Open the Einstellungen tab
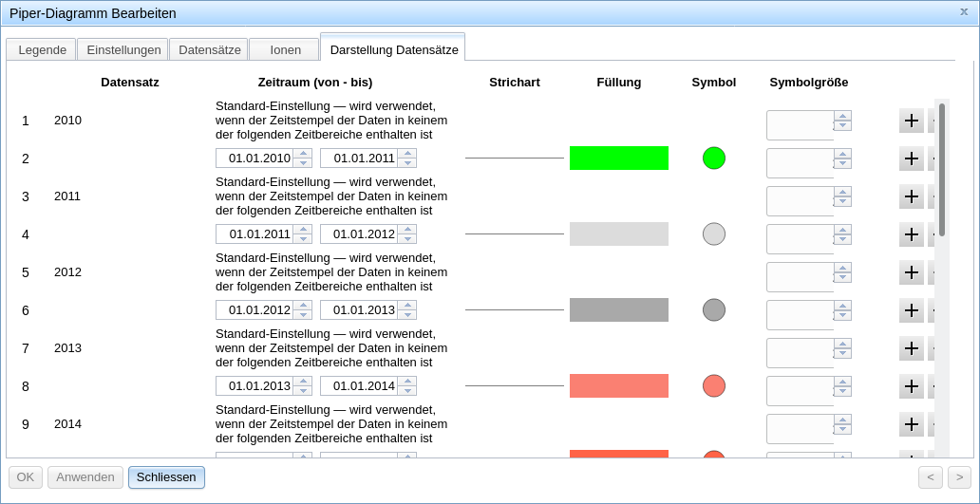Image resolution: width=980 pixels, height=504 pixels. [x=123, y=50]
